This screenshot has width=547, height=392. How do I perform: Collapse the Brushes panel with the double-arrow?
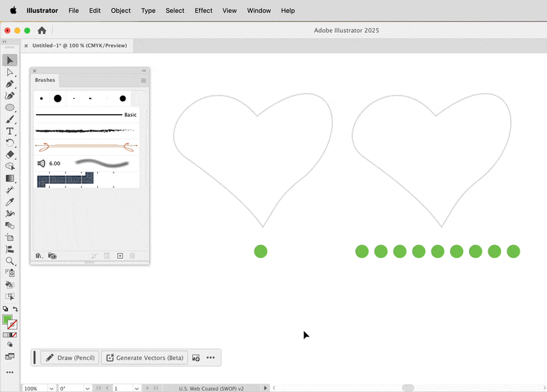click(144, 70)
